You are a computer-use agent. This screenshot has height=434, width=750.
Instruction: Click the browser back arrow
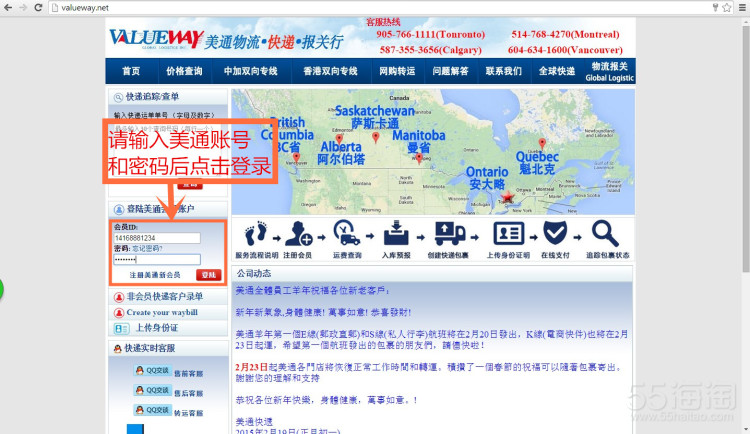(8, 8)
